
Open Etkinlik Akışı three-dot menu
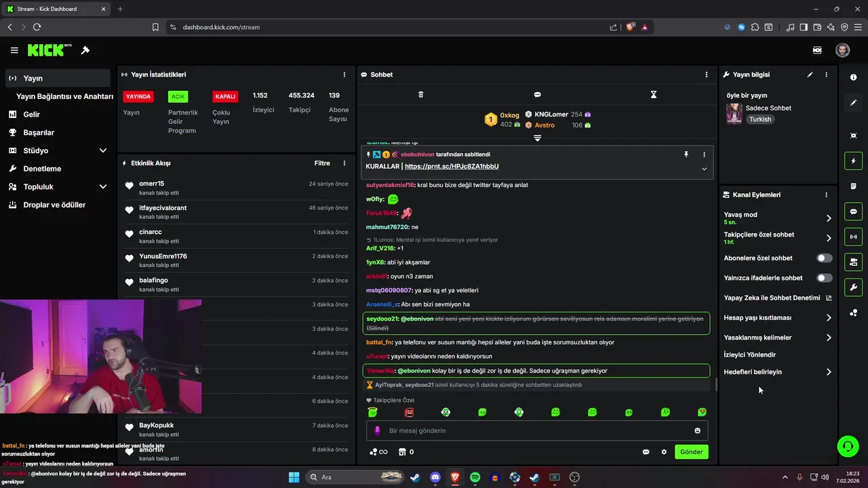click(x=344, y=163)
